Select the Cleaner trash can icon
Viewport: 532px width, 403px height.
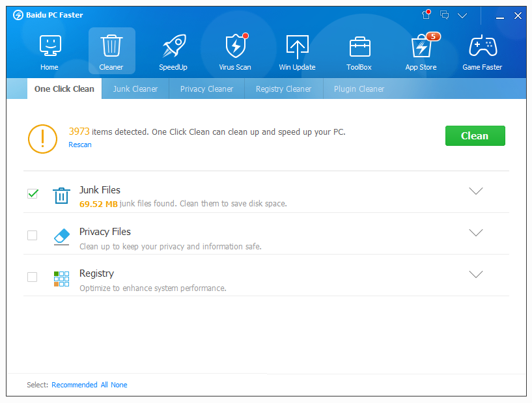111,46
